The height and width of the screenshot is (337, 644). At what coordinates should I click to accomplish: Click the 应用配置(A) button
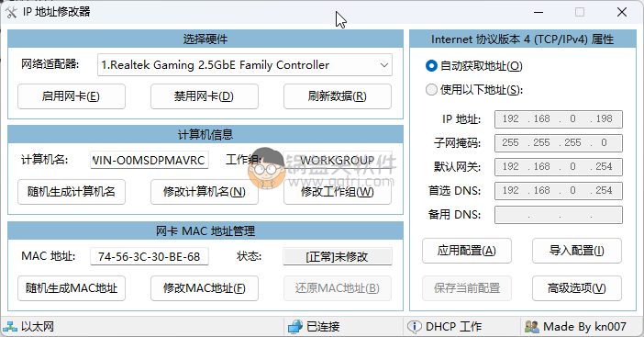[467, 251]
